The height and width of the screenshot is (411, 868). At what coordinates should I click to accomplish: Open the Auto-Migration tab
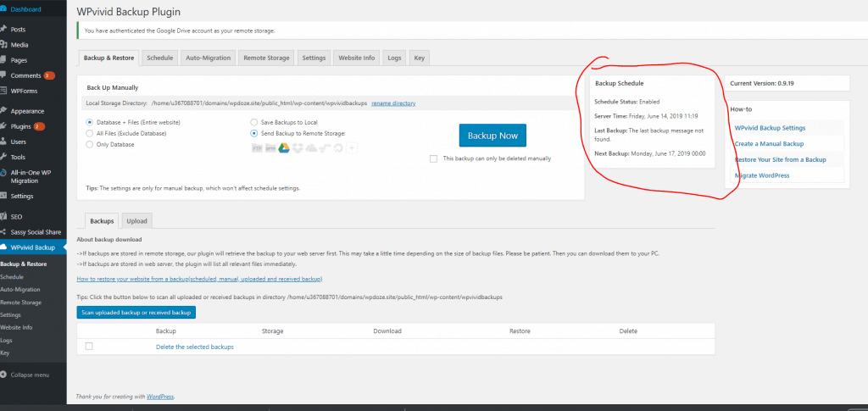tap(209, 58)
